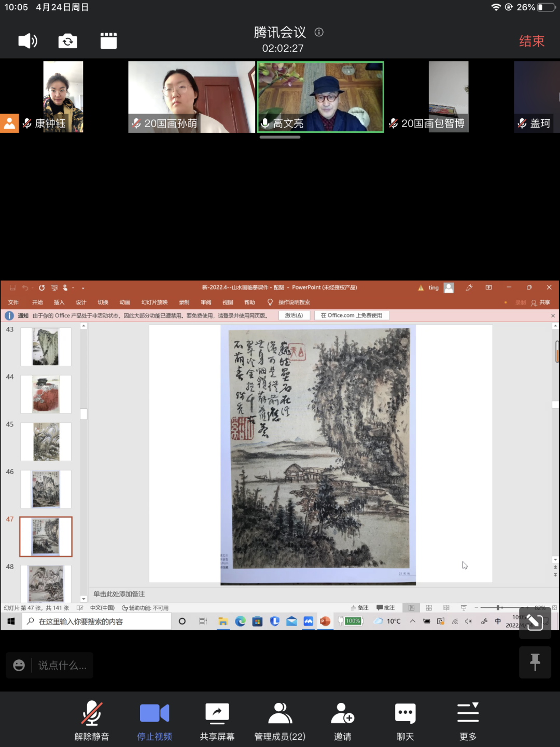Select 高文亮 speaker video tile
The height and width of the screenshot is (747, 560).
coord(320,97)
